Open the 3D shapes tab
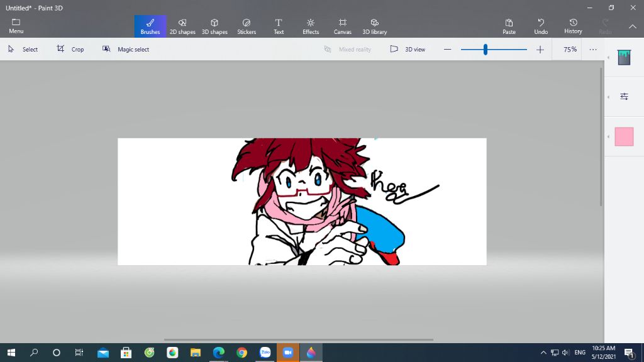The height and width of the screenshot is (362, 644). (x=214, y=26)
